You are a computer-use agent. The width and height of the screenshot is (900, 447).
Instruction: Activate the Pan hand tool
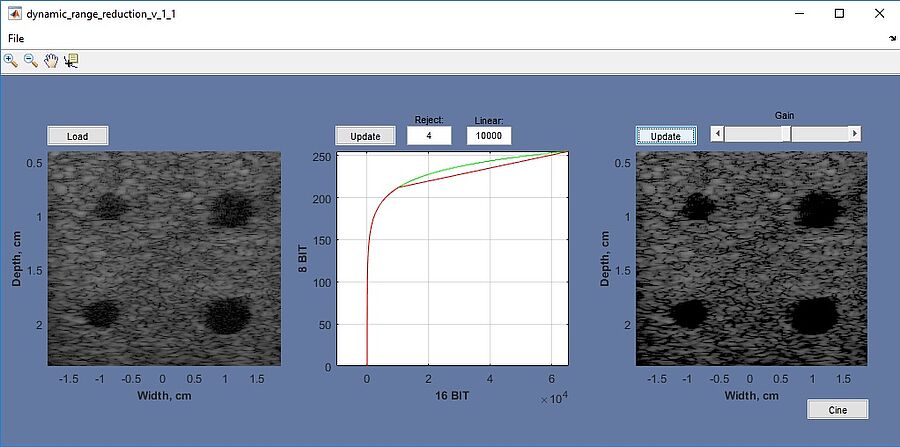click(x=51, y=60)
